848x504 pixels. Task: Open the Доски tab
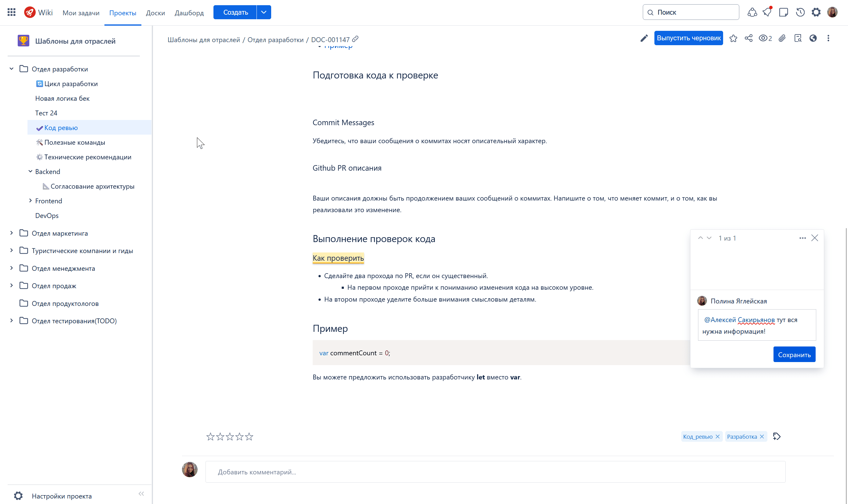[x=155, y=13]
